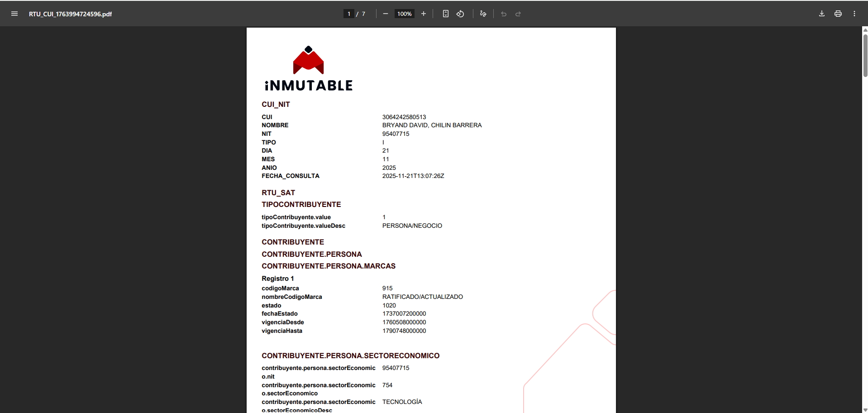Click the RTU_CUI_1763994724596.pdf title
The image size is (868, 413).
click(x=70, y=14)
